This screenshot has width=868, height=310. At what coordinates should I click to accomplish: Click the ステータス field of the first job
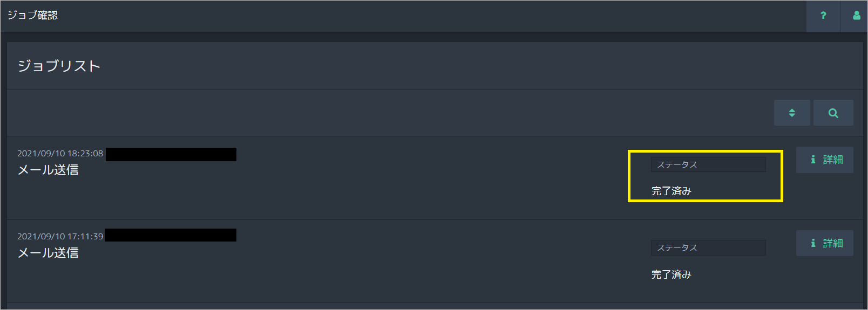tap(708, 164)
